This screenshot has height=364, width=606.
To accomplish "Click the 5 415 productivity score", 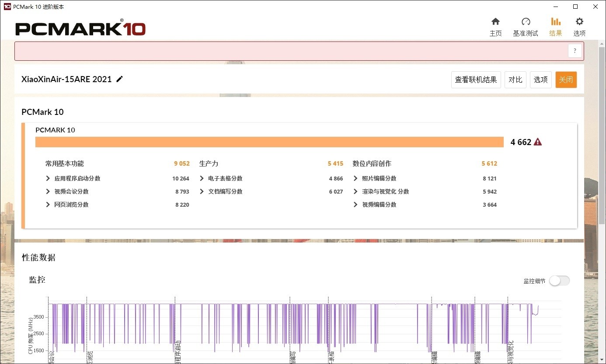I will pyautogui.click(x=335, y=163).
